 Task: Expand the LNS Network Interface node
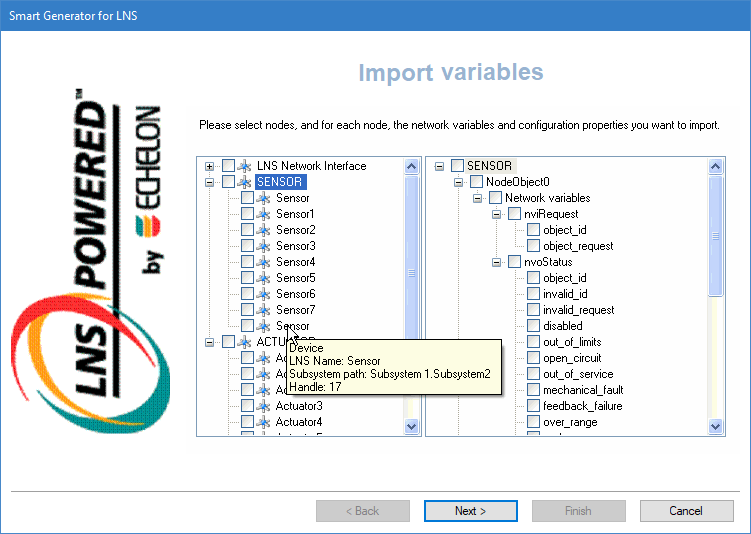[209, 166]
